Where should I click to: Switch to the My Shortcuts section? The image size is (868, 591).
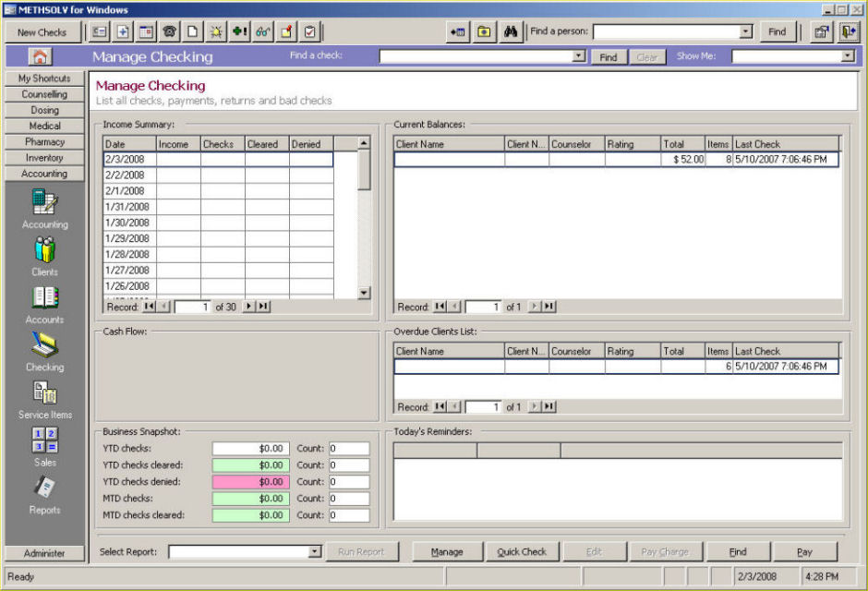click(x=44, y=78)
